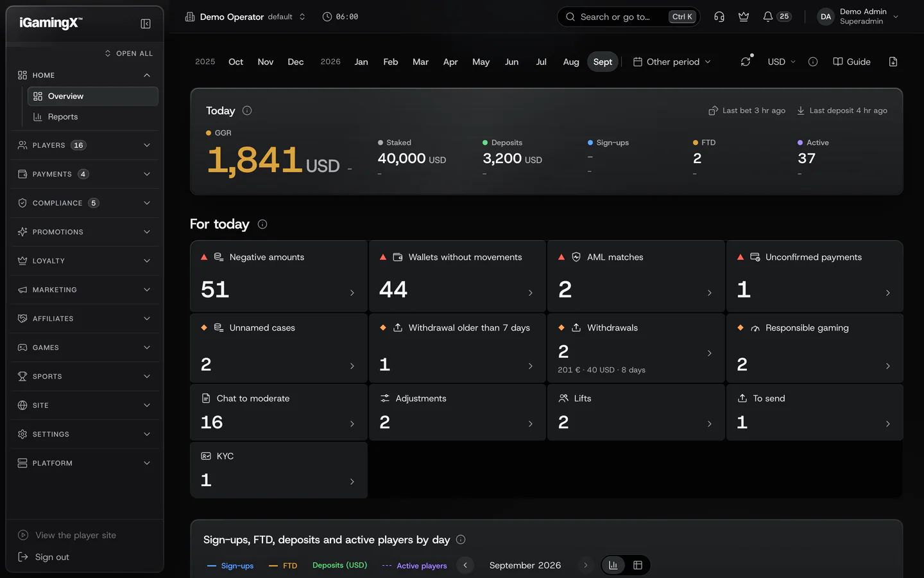Open the support headset icon
924x578 pixels.
tap(719, 17)
